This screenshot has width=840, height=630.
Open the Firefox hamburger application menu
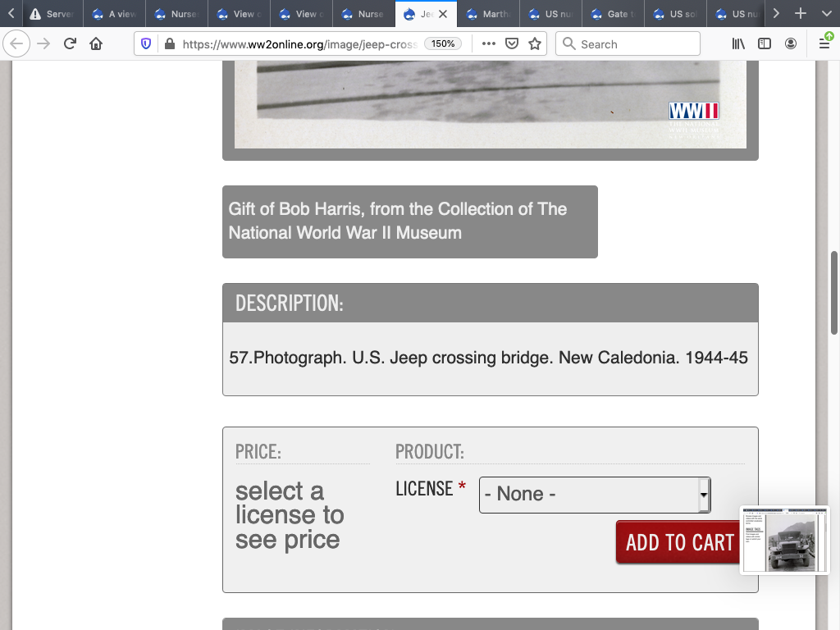click(x=824, y=43)
